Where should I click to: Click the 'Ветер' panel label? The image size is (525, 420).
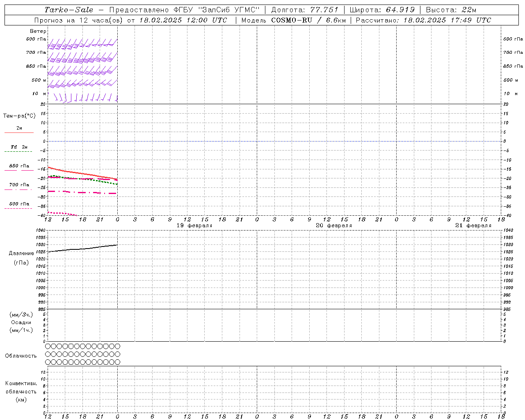38,31
